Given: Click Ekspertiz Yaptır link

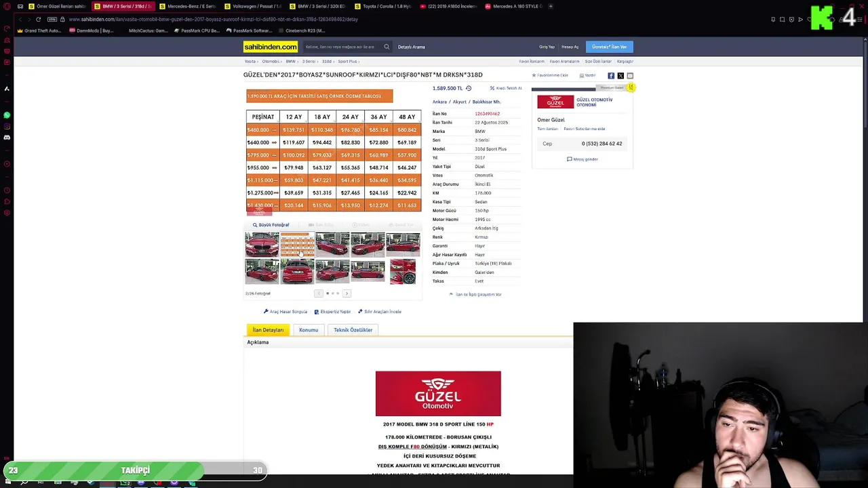Looking at the screenshot, I should click(x=336, y=312).
